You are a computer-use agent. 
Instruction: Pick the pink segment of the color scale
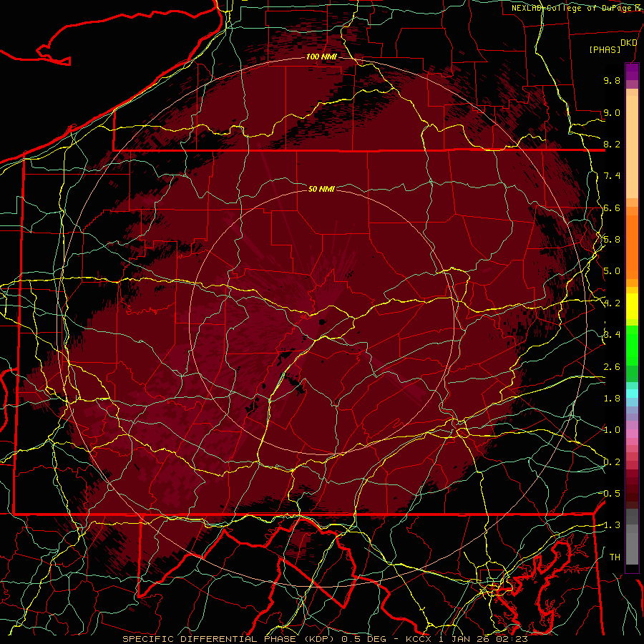(x=632, y=434)
